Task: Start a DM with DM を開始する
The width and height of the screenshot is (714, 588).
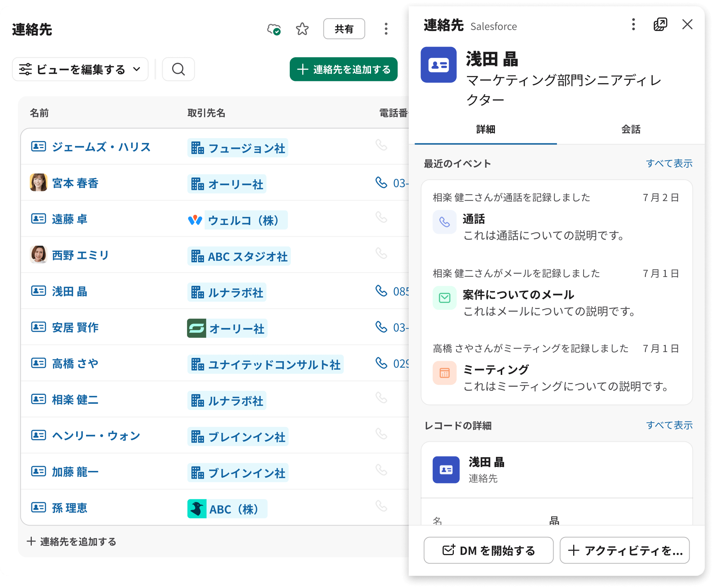Action: [x=489, y=550]
